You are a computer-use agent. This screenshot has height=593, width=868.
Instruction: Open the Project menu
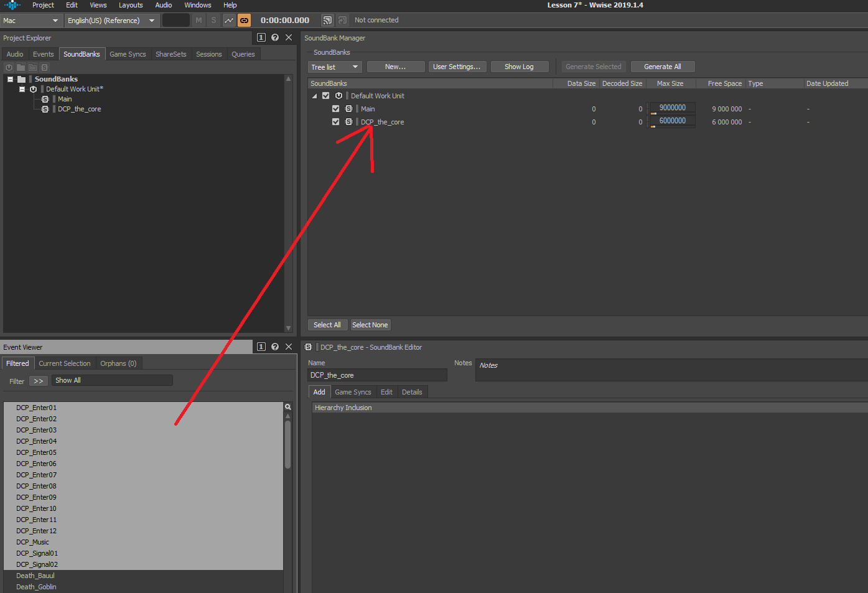[43, 5]
